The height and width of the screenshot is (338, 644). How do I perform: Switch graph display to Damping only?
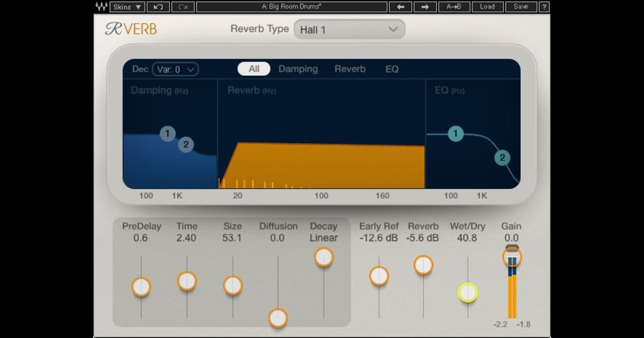coord(298,69)
